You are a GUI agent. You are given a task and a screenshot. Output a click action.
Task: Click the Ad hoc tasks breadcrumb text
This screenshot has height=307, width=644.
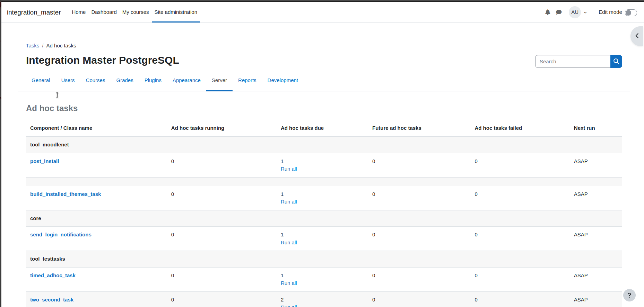[61, 46]
